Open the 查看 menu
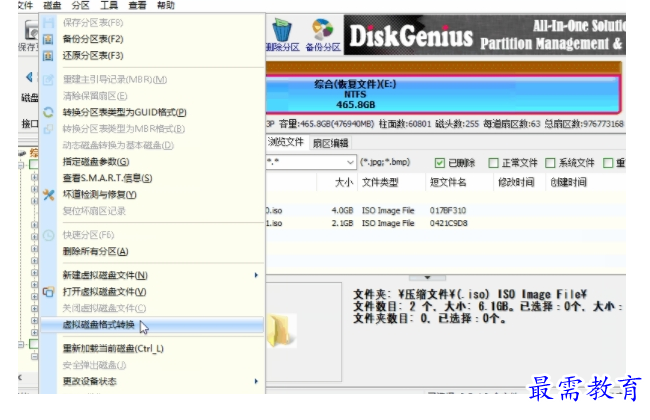The height and width of the screenshot is (420, 650). pos(137,5)
